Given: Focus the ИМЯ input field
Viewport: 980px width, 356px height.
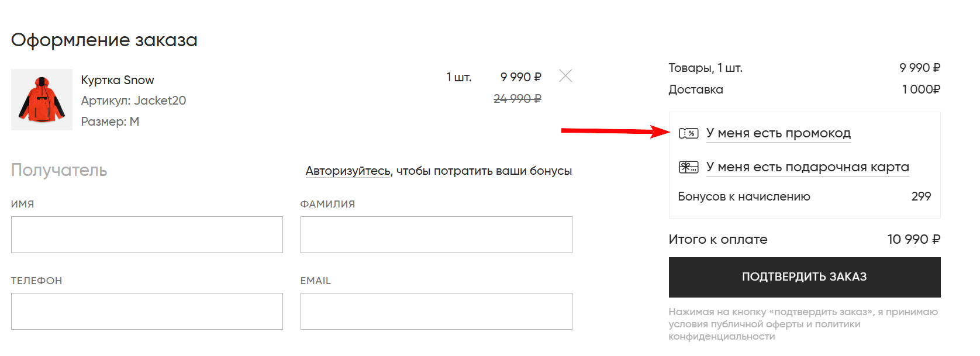Looking at the screenshot, I should coord(146,234).
